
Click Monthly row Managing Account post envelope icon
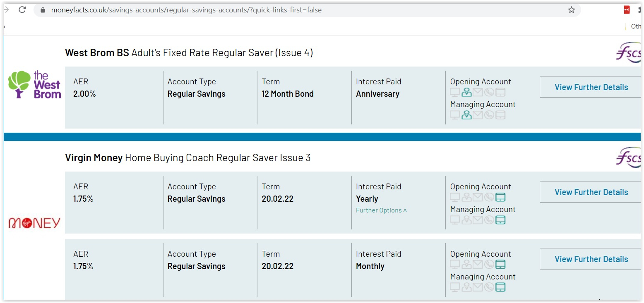tap(478, 287)
